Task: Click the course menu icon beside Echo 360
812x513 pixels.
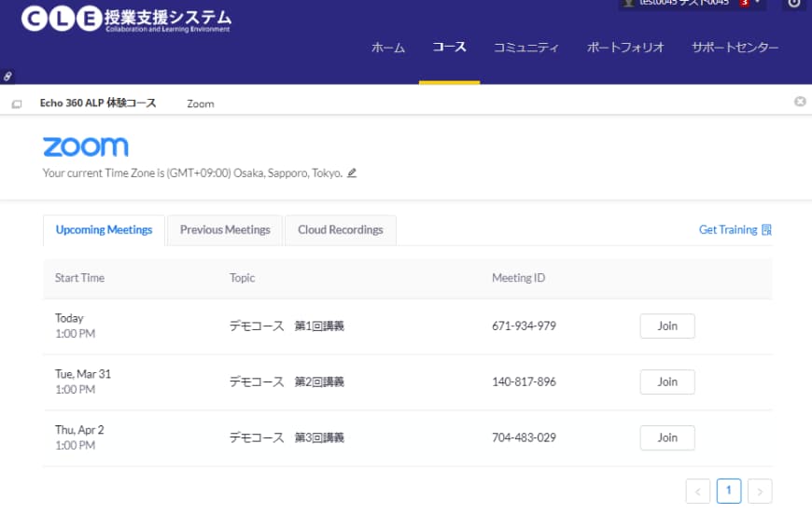Action: click(x=17, y=104)
